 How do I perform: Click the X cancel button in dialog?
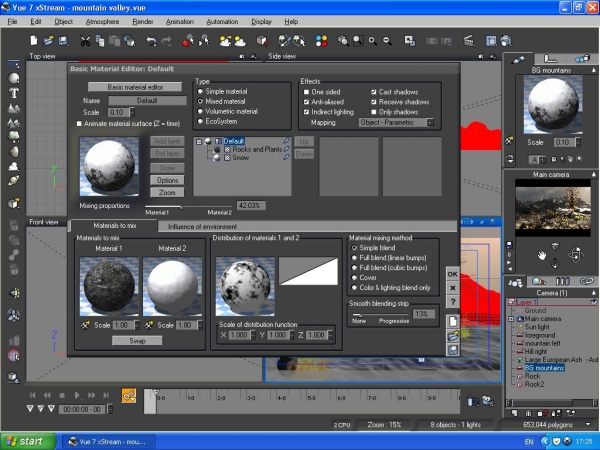[x=453, y=288]
